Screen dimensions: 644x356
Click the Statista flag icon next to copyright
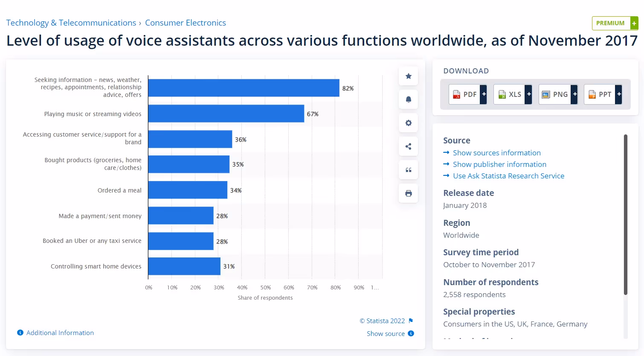click(411, 321)
